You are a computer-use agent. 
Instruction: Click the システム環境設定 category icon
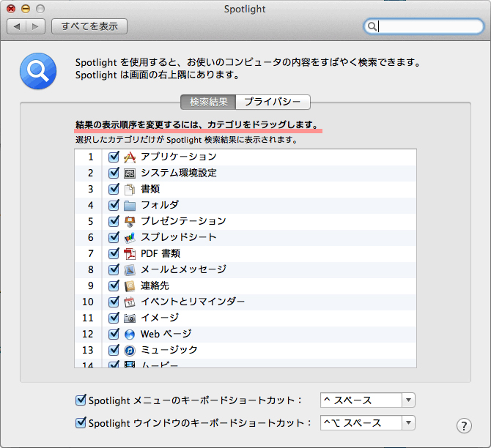click(130, 173)
